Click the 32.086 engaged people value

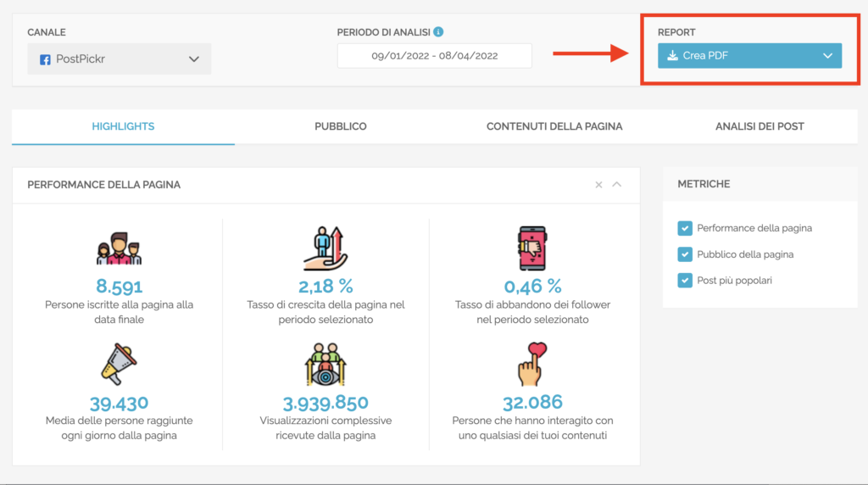(x=532, y=402)
